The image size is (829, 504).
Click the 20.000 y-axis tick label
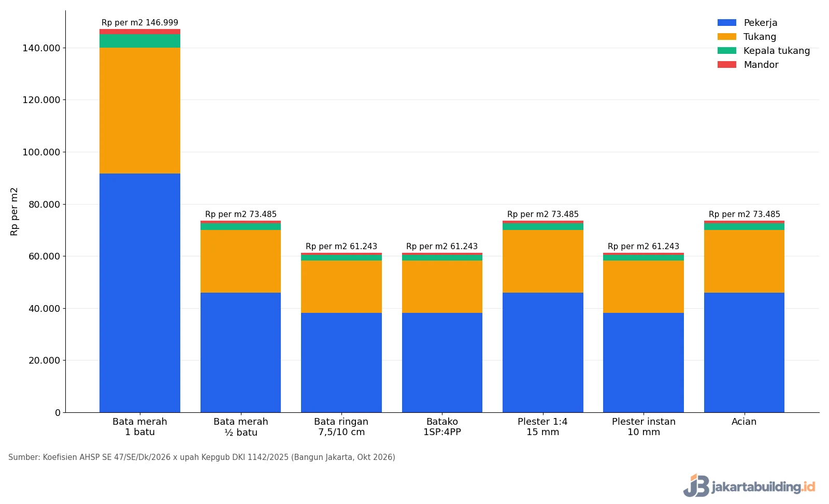(x=45, y=361)
